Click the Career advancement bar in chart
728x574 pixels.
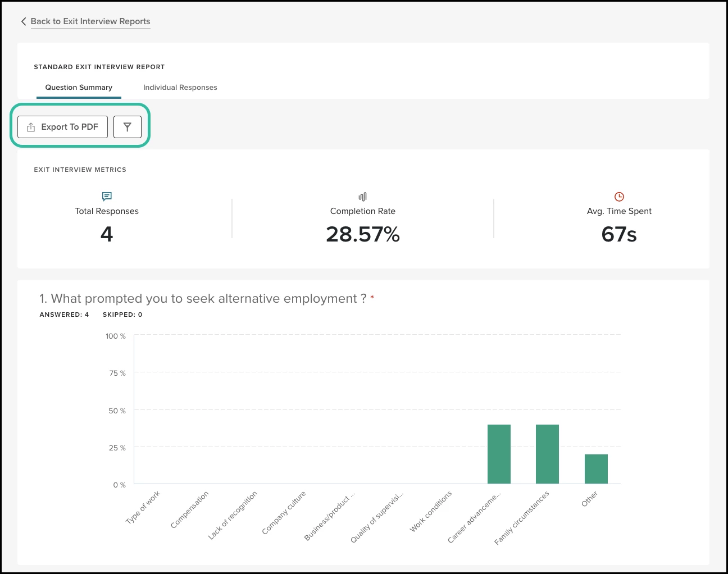(499, 454)
